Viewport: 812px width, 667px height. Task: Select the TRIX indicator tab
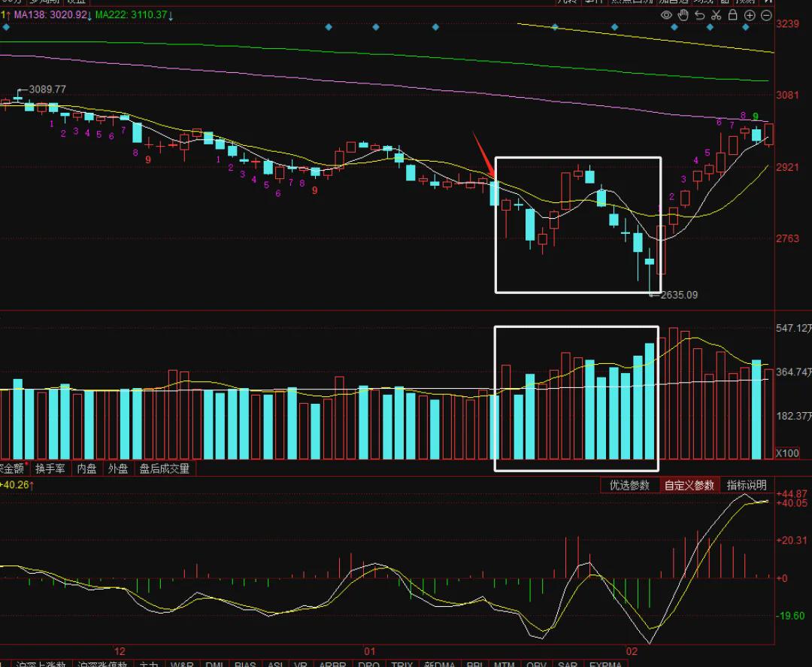click(x=401, y=664)
